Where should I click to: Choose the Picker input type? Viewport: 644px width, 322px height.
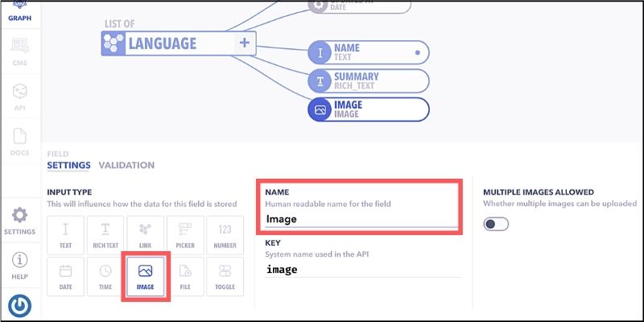point(185,235)
